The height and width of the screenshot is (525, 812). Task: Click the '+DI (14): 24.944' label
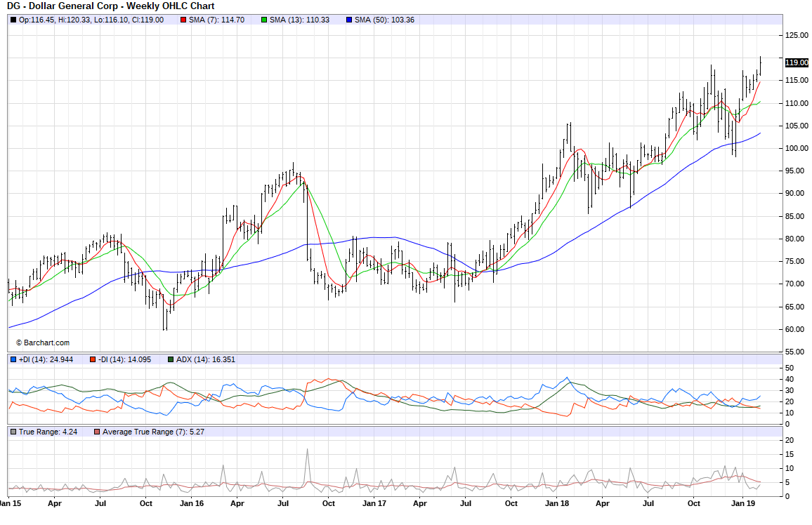tap(46, 359)
